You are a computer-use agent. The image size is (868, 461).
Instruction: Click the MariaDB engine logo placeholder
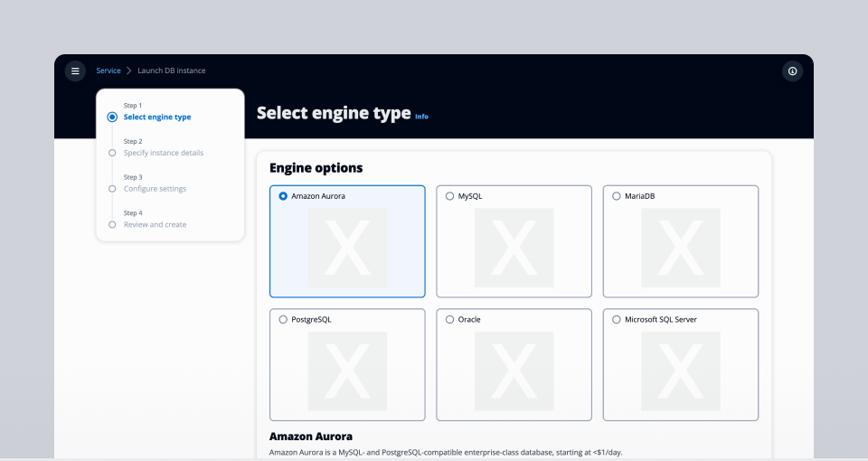pyautogui.click(x=680, y=248)
